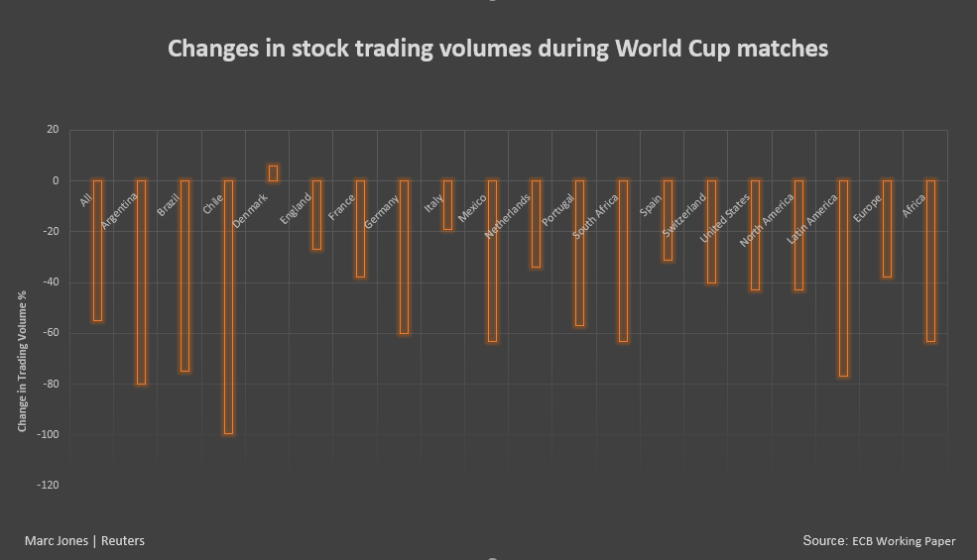Click the England bar
This screenshot has height=560, width=977.
tap(316, 215)
